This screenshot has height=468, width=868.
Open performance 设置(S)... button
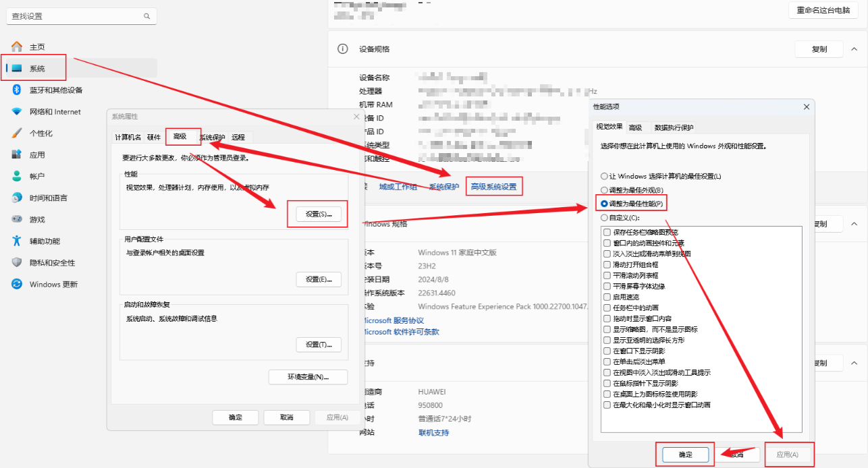(319, 214)
